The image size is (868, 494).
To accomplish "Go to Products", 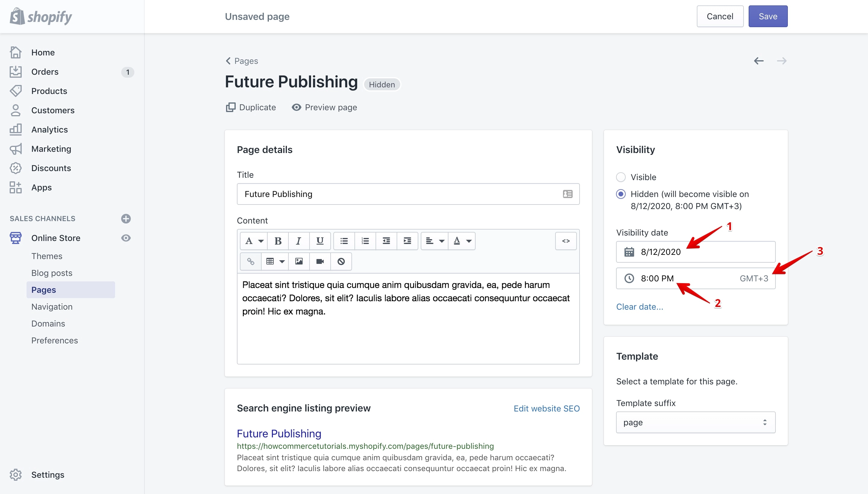I will (x=49, y=91).
